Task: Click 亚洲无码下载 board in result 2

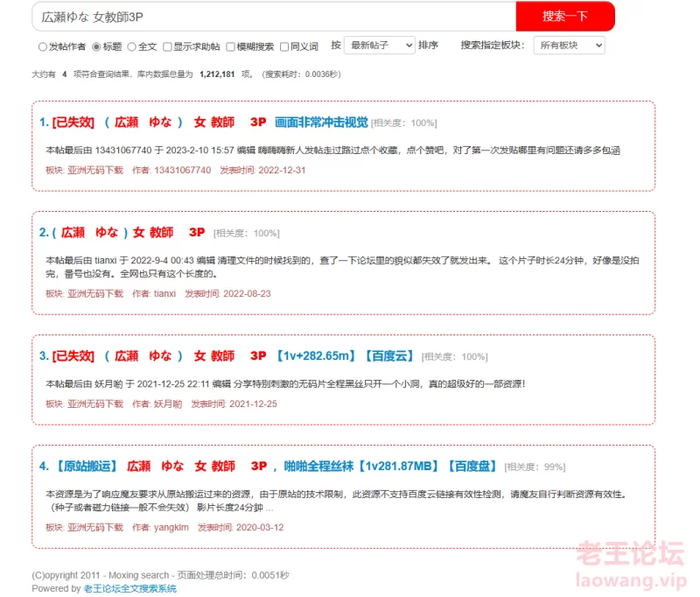Action: click(95, 293)
